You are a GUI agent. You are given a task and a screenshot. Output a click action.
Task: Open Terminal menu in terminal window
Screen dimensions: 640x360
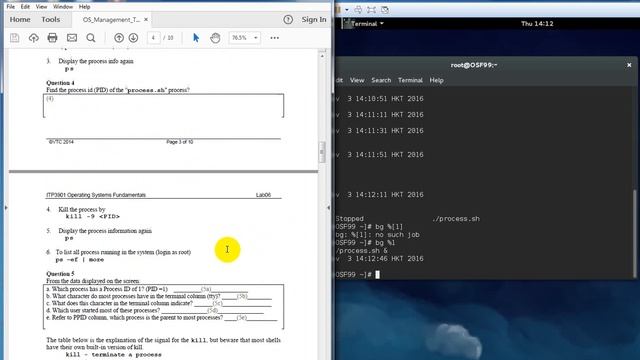coord(410,80)
